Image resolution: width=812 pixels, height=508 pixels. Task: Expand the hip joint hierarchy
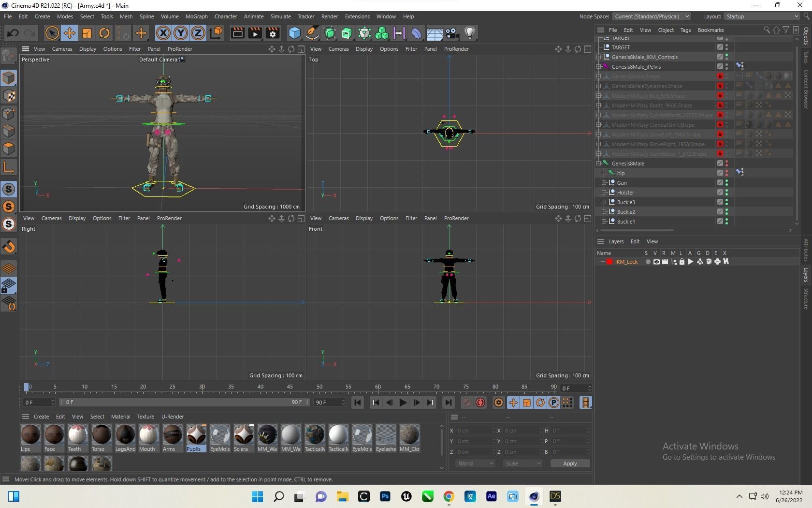(x=604, y=173)
